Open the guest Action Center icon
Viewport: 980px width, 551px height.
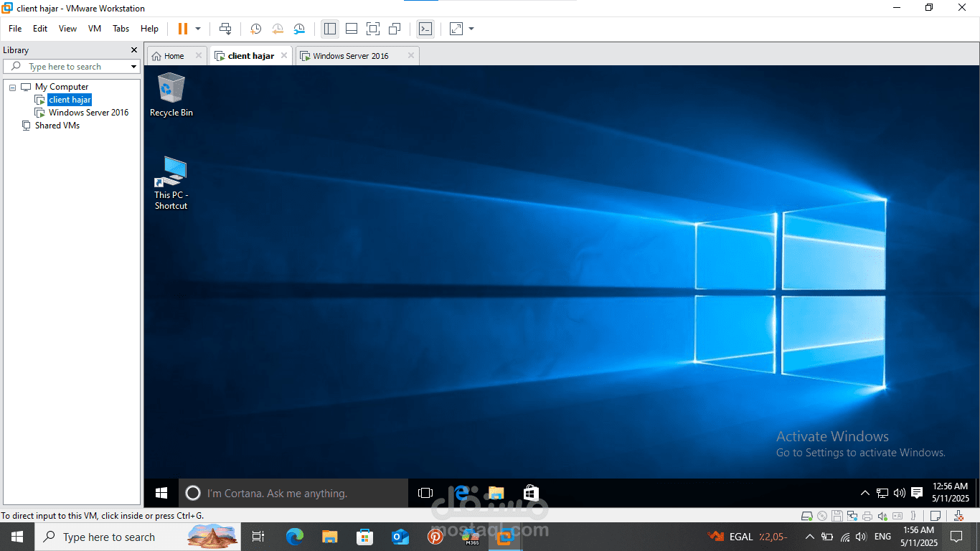point(917,493)
